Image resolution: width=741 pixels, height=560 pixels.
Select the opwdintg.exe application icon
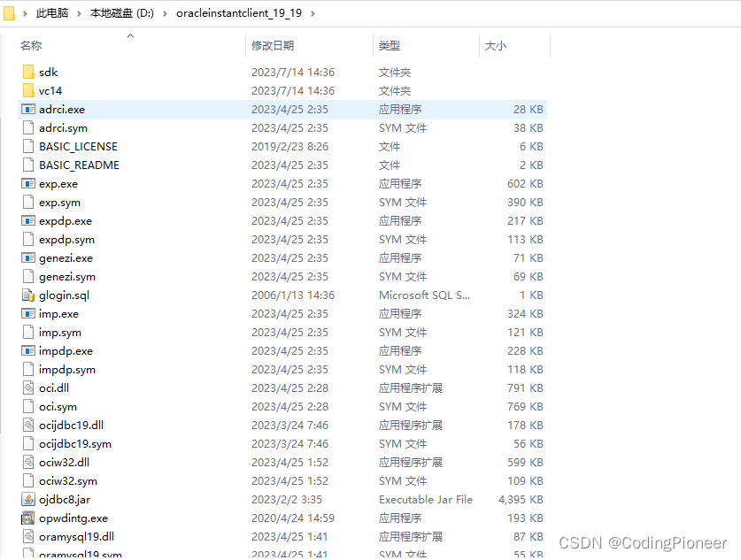click(x=29, y=518)
